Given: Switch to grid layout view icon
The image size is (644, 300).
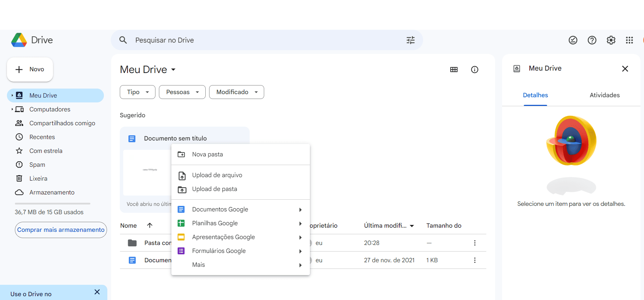Looking at the screenshot, I should pyautogui.click(x=454, y=70).
